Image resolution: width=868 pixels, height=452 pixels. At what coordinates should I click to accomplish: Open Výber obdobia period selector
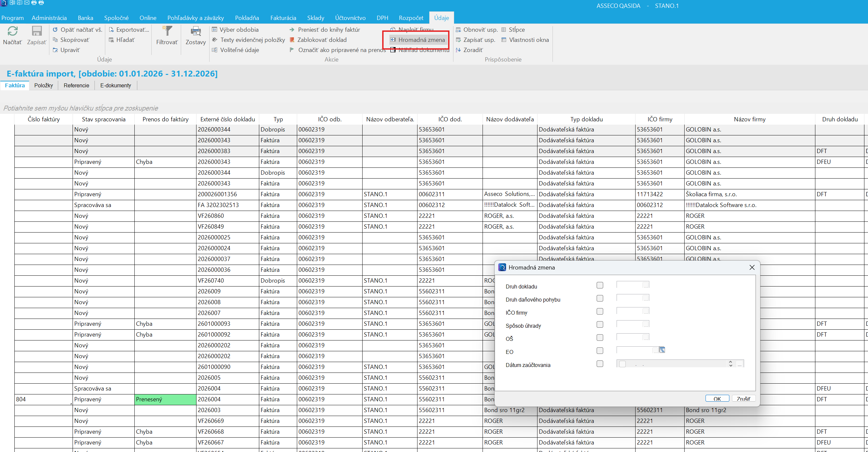[235, 30]
